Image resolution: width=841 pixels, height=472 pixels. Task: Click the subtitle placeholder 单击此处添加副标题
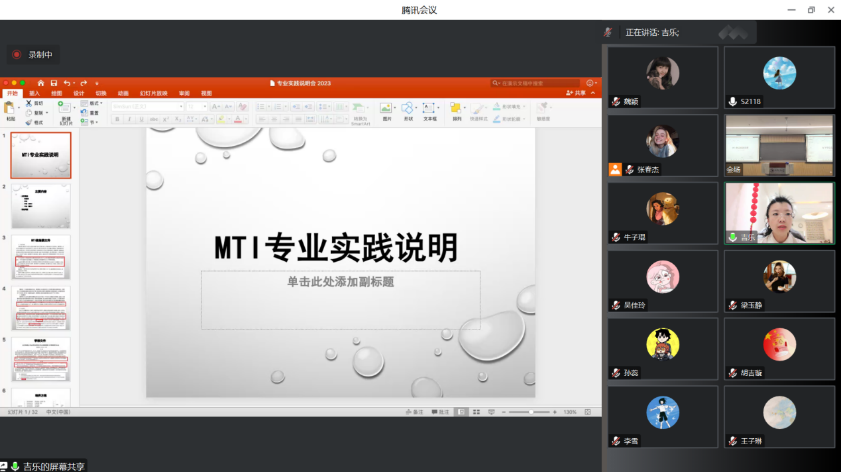tap(340, 282)
